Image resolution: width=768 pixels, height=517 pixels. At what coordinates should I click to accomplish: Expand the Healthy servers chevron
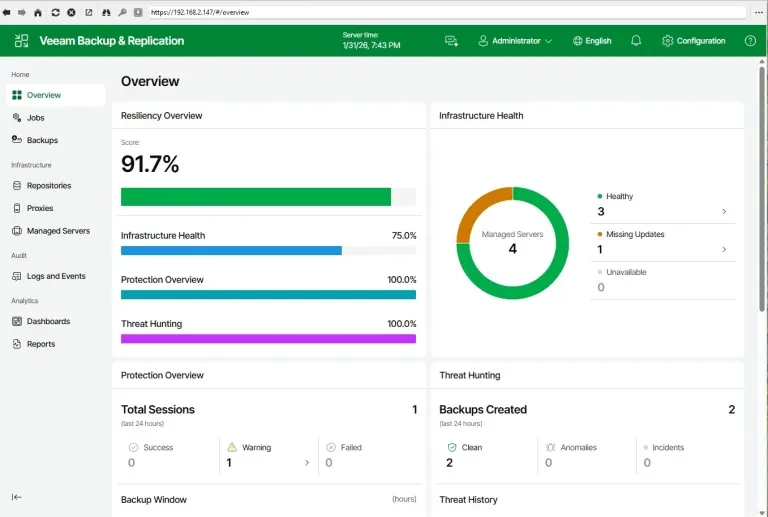click(x=724, y=212)
